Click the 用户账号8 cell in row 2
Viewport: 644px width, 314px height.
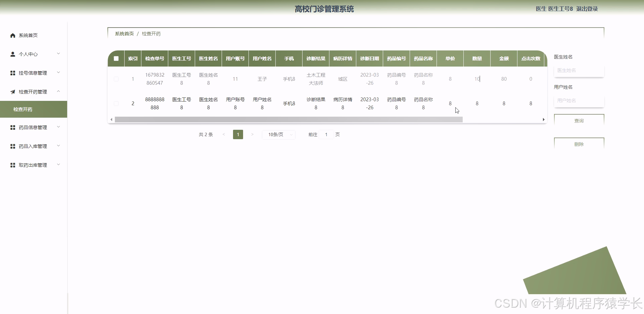pyautogui.click(x=235, y=104)
